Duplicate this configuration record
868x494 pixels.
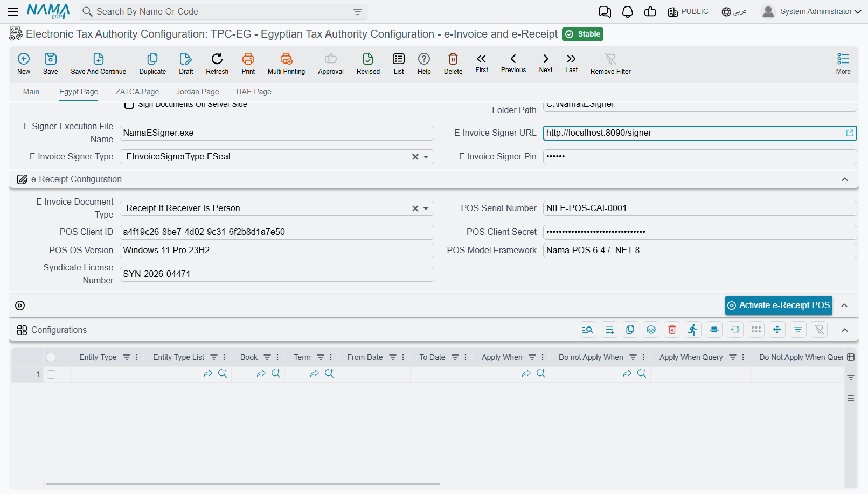coord(152,64)
